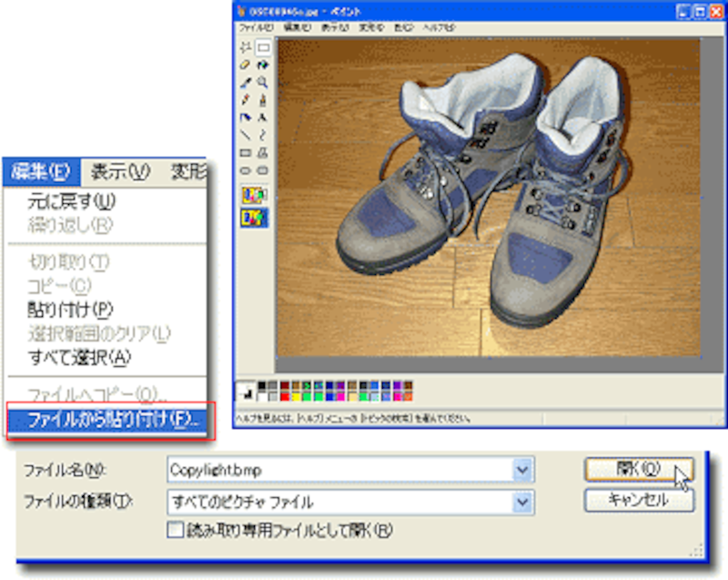This screenshot has height=580, width=728.
Task: Click the キャンセル cancel button
Action: point(640,501)
